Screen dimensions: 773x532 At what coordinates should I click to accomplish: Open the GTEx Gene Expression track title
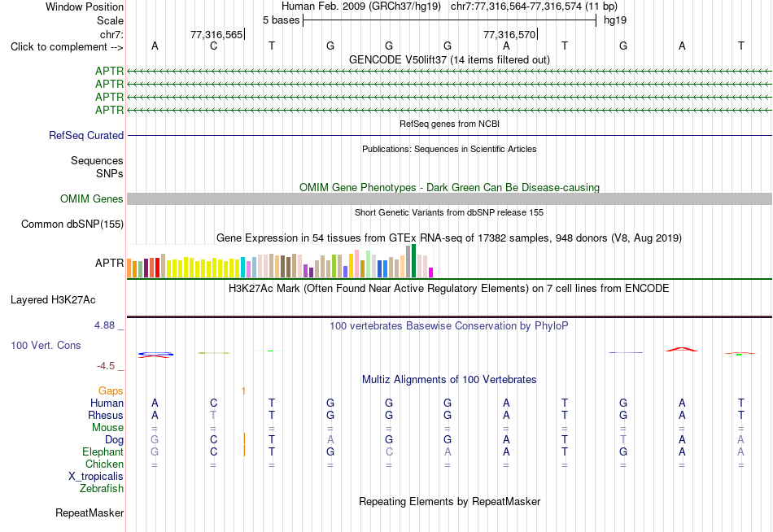click(449, 238)
